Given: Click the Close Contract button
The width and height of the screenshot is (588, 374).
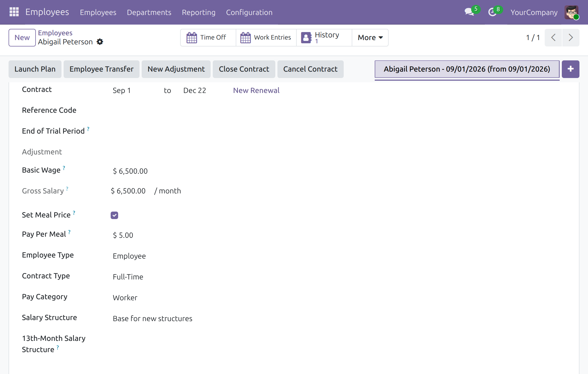Looking at the screenshot, I should [x=244, y=69].
